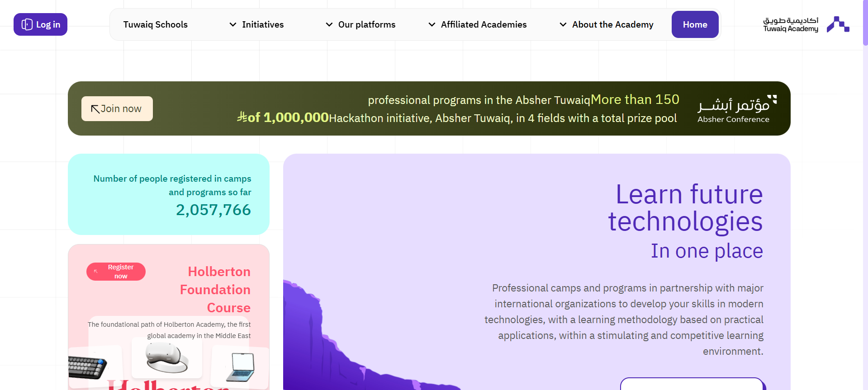Click the 'In one place' subheading
Image resolution: width=868 pixels, height=390 pixels.
[707, 251]
